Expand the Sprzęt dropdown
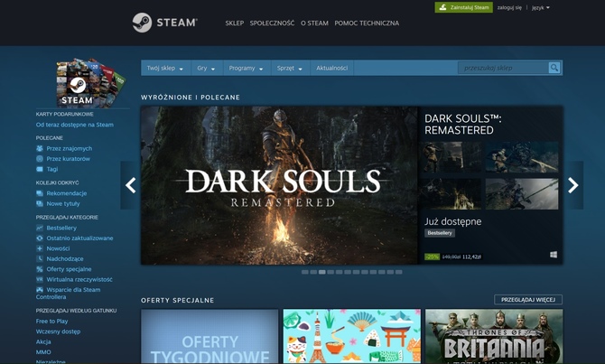 pos(290,68)
